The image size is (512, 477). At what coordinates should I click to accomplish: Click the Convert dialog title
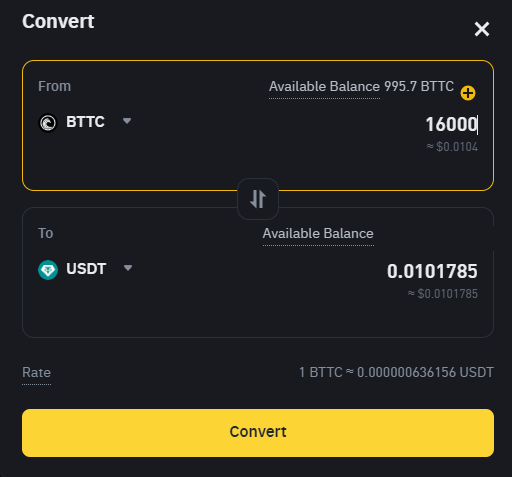(58, 21)
